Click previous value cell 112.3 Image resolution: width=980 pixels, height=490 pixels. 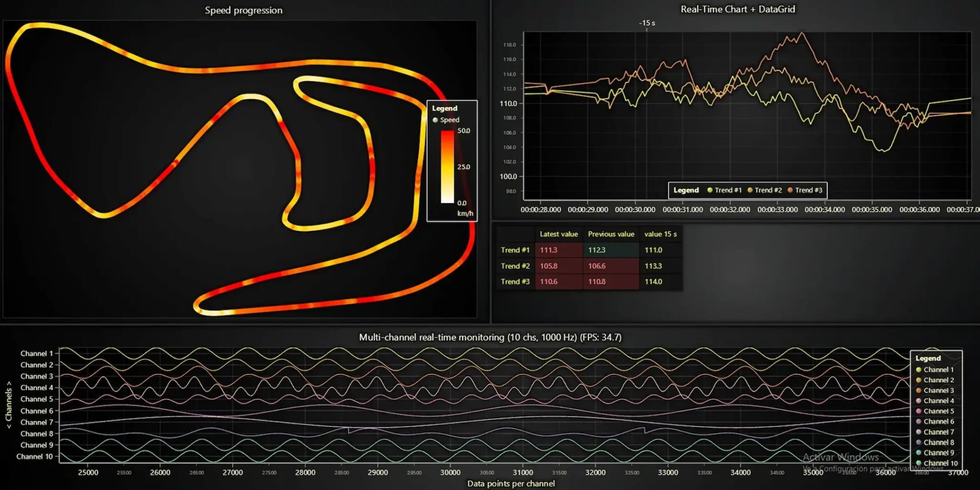(611, 250)
